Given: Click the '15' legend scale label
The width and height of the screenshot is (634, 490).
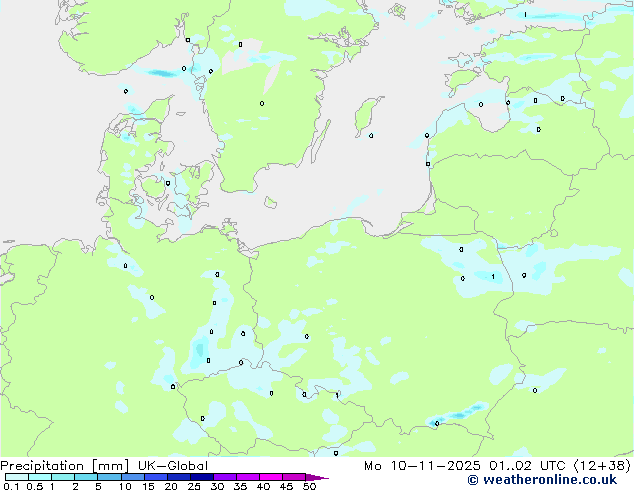Looking at the screenshot, I should coord(148,486).
